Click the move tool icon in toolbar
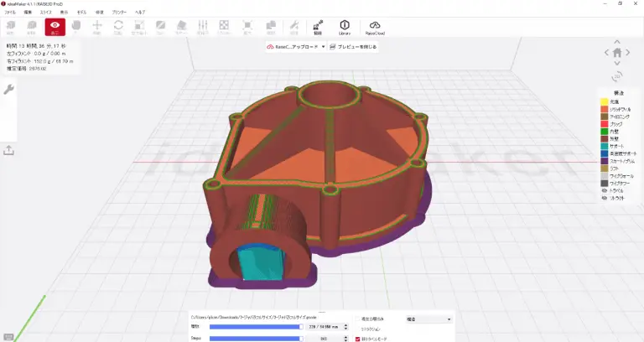 (96, 28)
